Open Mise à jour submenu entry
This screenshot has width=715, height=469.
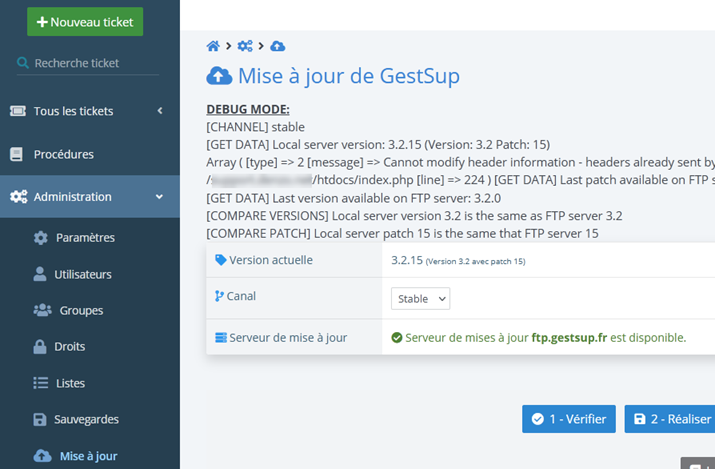point(88,456)
